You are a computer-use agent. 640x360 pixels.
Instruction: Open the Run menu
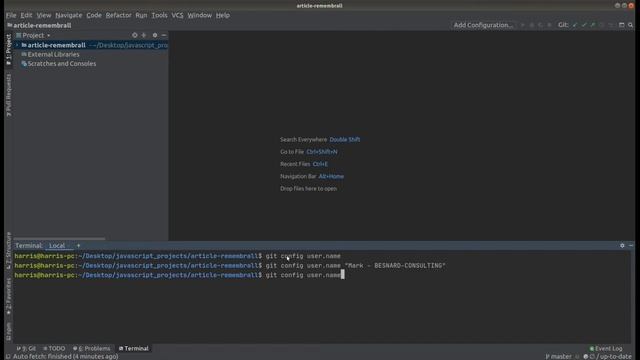click(x=141, y=15)
